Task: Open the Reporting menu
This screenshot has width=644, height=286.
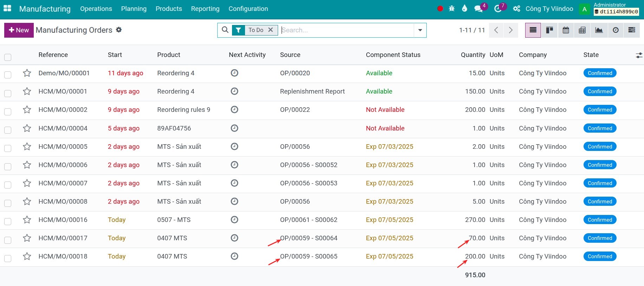Action: (205, 9)
